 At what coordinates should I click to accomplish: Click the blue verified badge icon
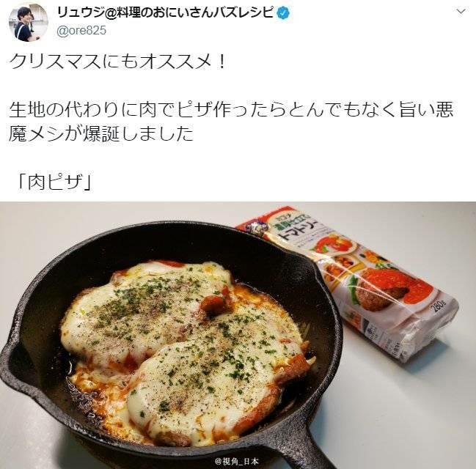pos(284,13)
